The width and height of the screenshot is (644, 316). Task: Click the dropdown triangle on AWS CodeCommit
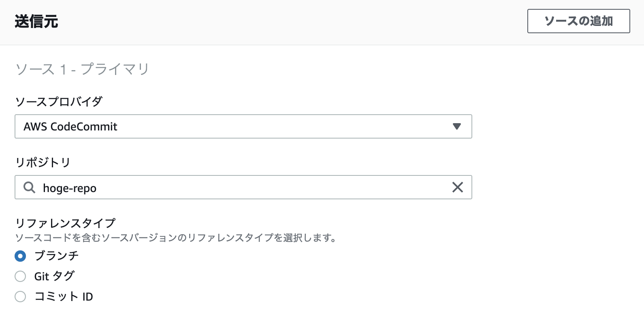[x=457, y=126]
